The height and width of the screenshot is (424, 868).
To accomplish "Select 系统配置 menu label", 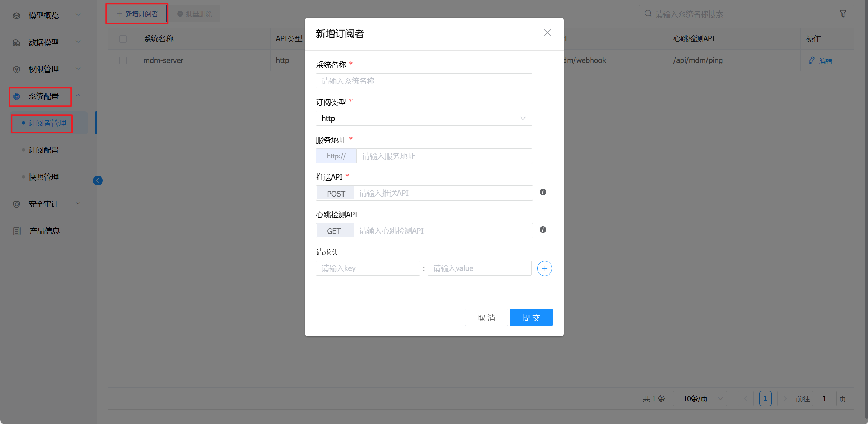I will click(44, 96).
